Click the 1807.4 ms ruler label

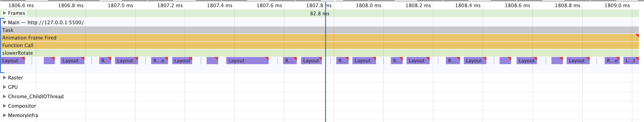click(220, 6)
